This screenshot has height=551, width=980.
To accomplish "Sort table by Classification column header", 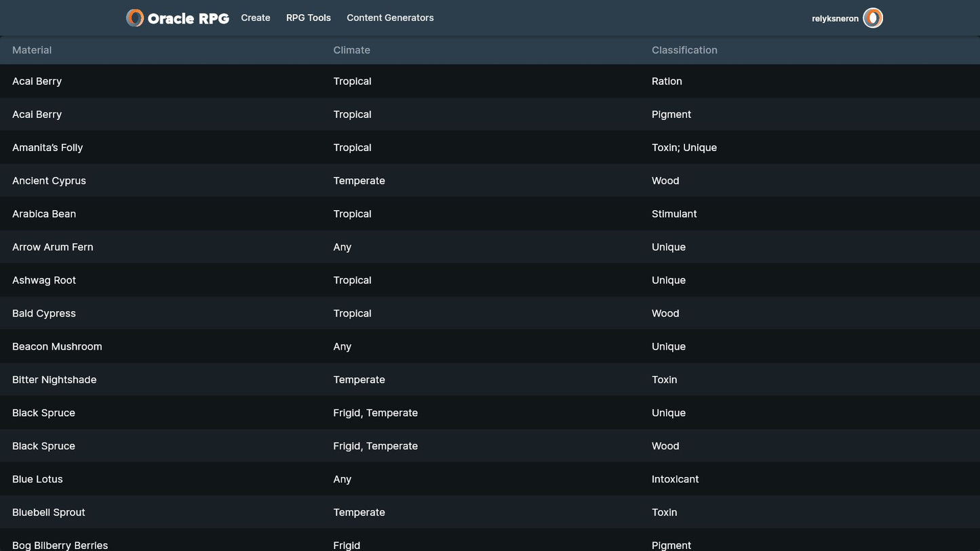I will pyautogui.click(x=684, y=50).
